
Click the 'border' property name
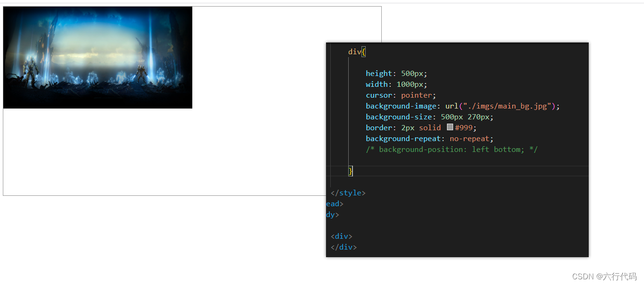tap(379, 127)
